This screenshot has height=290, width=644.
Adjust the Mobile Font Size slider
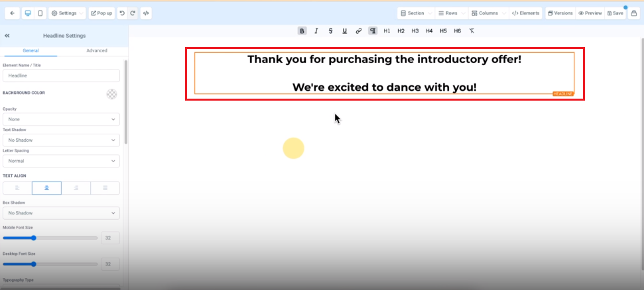point(50,238)
